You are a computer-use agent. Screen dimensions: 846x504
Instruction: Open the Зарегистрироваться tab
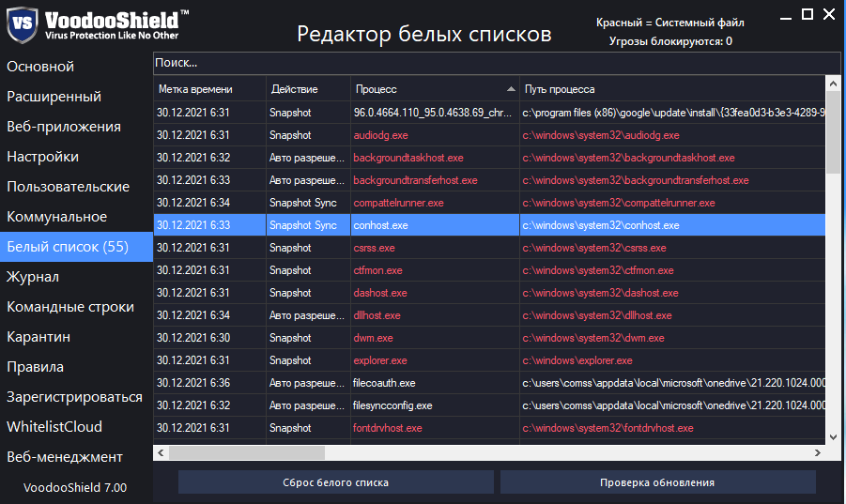click(74, 397)
